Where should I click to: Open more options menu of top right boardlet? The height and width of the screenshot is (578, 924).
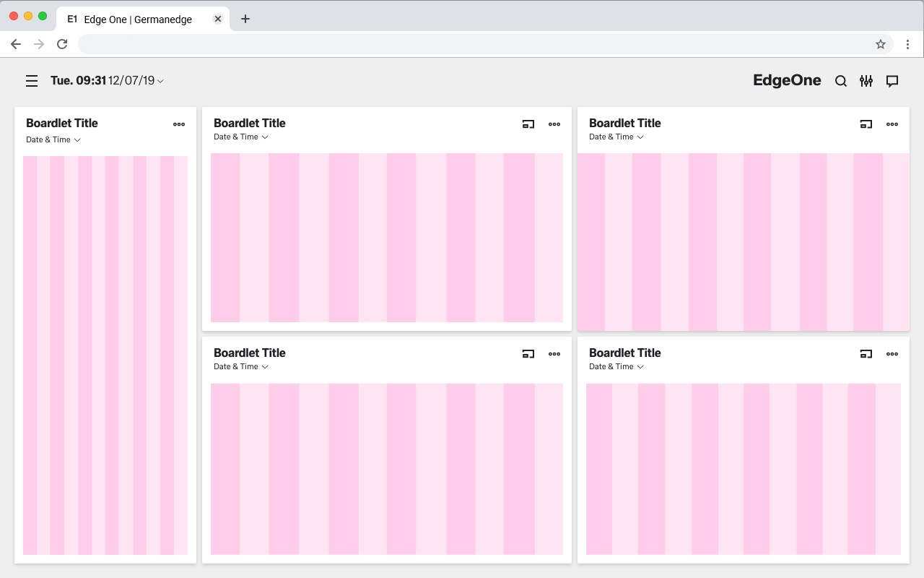point(892,124)
